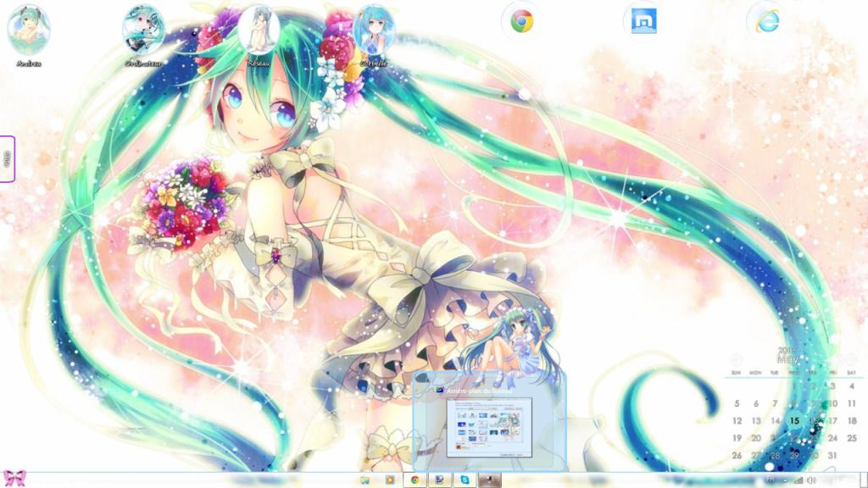
Task: Select the highlighted date 15 on the calendar
Action: tap(794, 421)
